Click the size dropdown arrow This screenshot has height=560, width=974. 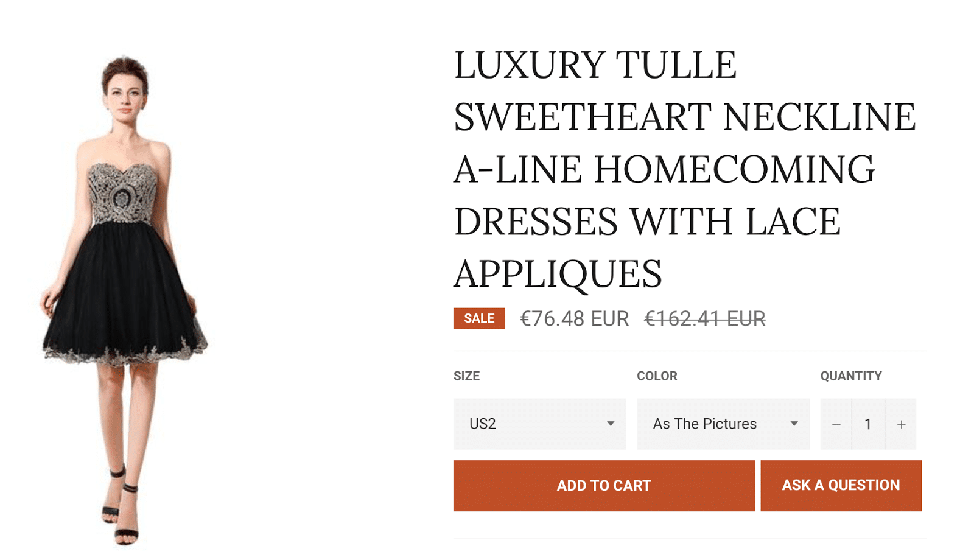[x=610, y=424]
